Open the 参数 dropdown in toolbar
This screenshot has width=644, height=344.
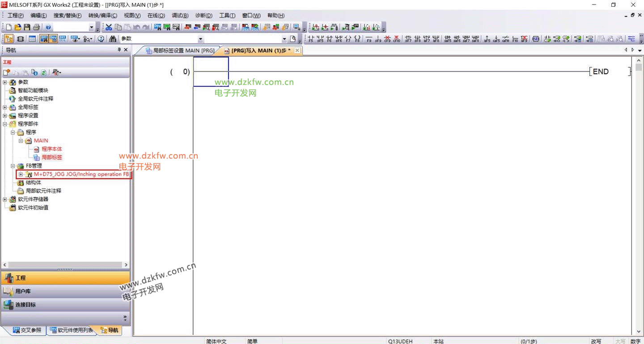[x=200, y=39]
